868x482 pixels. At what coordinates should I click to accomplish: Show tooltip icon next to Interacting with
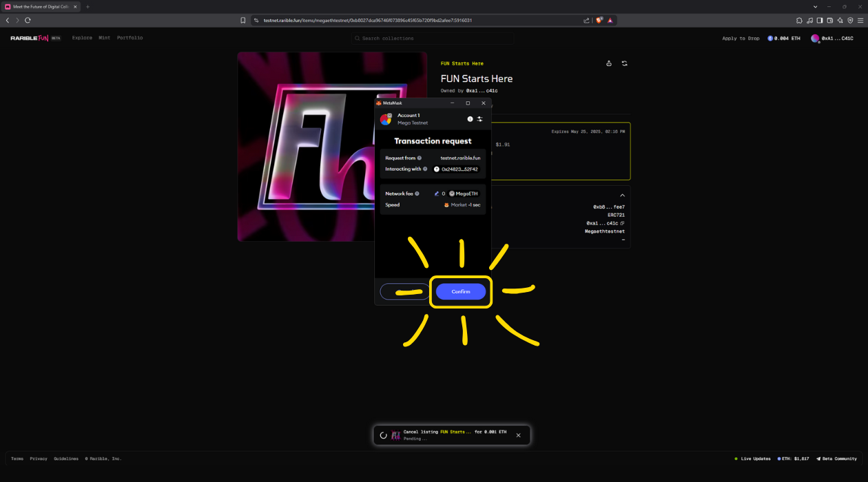pos(425,169)
